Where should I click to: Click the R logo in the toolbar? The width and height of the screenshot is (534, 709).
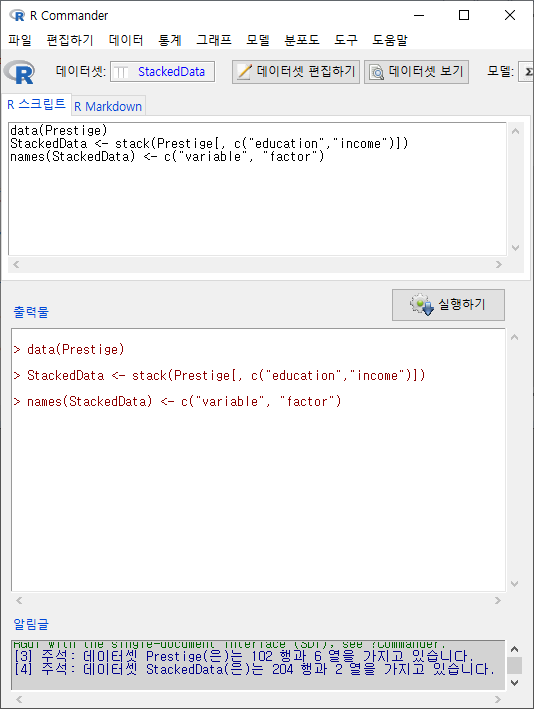point(19,72)
